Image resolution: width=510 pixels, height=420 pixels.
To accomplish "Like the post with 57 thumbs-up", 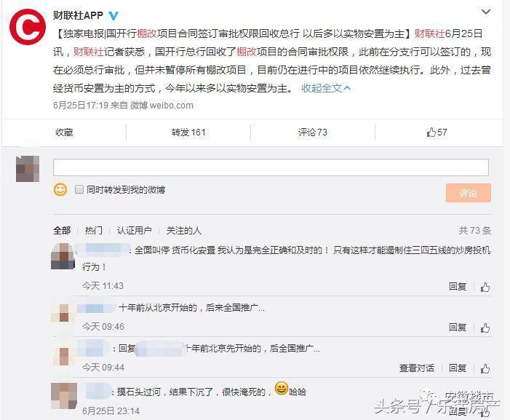I will coord(437,132).
